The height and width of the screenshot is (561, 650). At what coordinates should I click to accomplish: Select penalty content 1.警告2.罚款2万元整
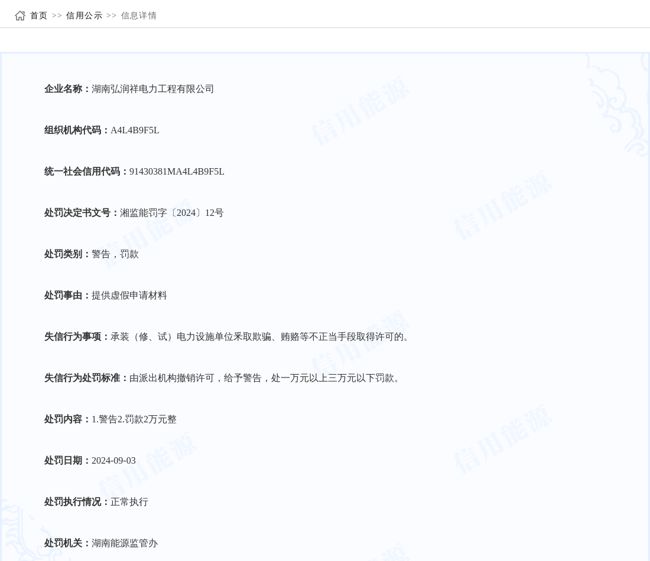(x=134, y=420)
